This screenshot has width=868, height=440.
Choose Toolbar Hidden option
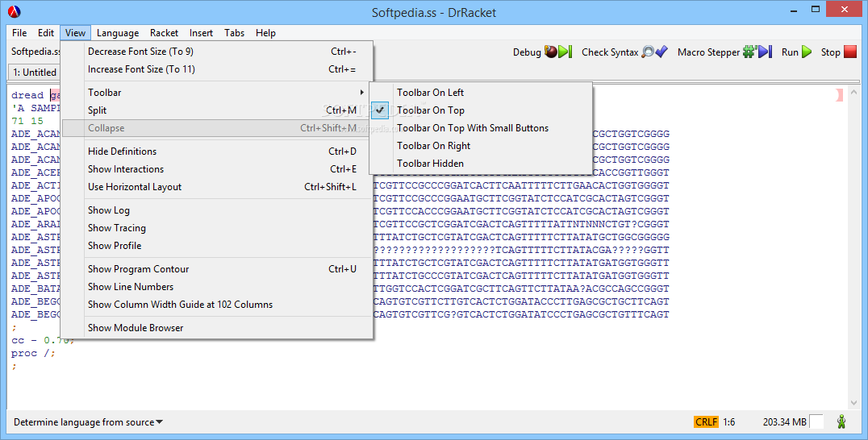click(x=481, y=163)
